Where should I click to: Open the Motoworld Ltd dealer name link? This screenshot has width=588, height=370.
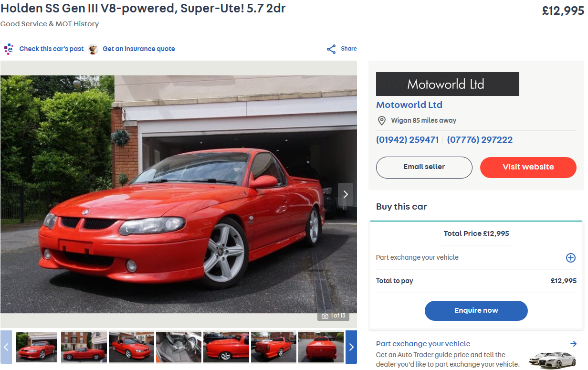point(409,105)
